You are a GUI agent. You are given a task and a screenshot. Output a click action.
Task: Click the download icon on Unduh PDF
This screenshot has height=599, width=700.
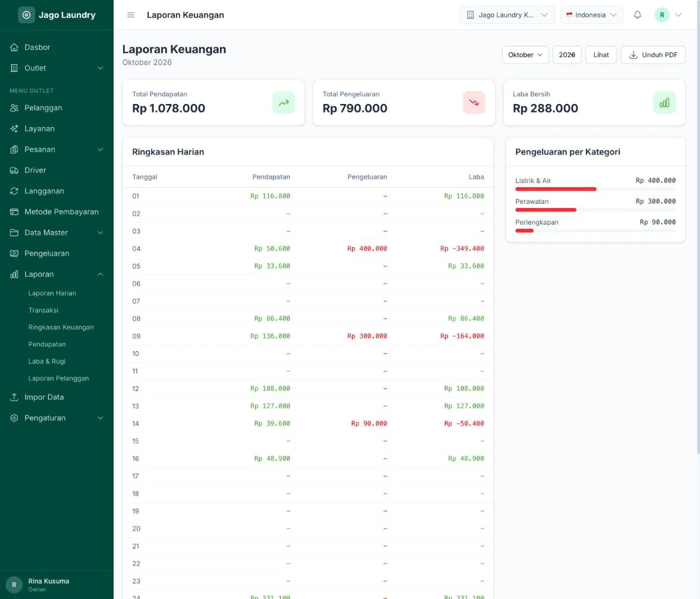[633, 55]
